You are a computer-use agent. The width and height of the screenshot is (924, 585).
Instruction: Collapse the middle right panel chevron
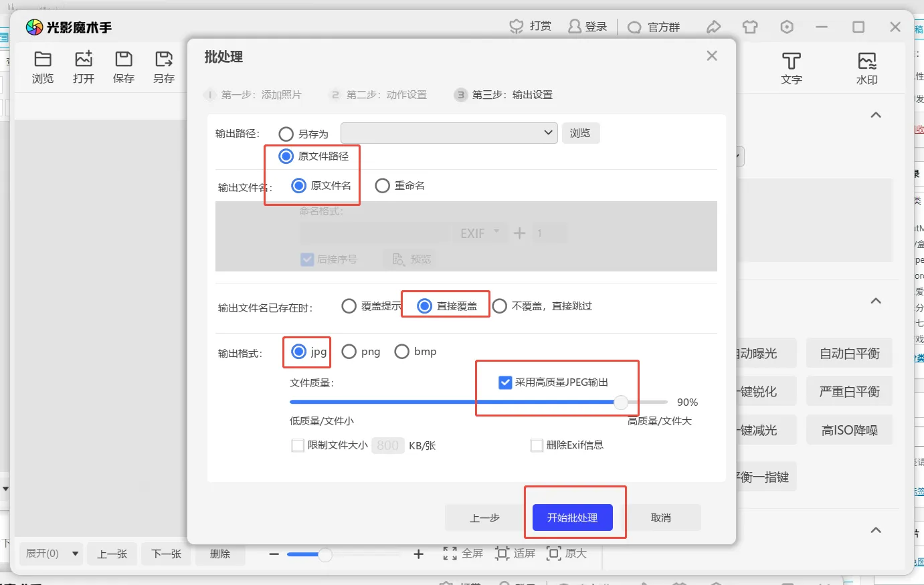876,301
